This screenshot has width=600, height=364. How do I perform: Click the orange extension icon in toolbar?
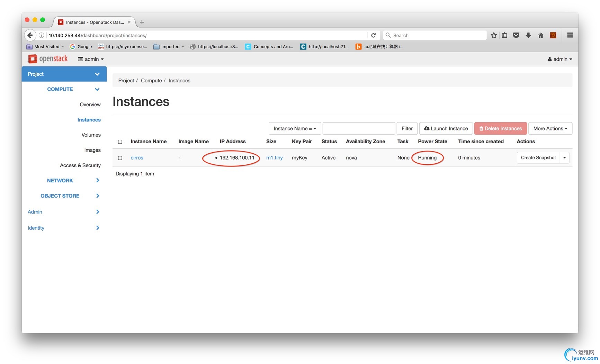pyautogui.click(x=553, y=35)
